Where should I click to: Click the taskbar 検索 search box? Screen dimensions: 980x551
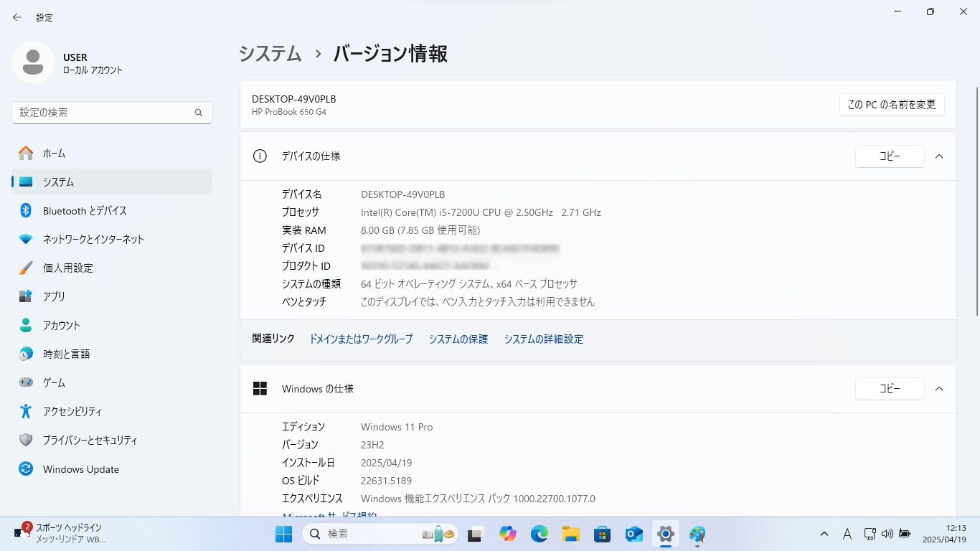click(380, 534)
